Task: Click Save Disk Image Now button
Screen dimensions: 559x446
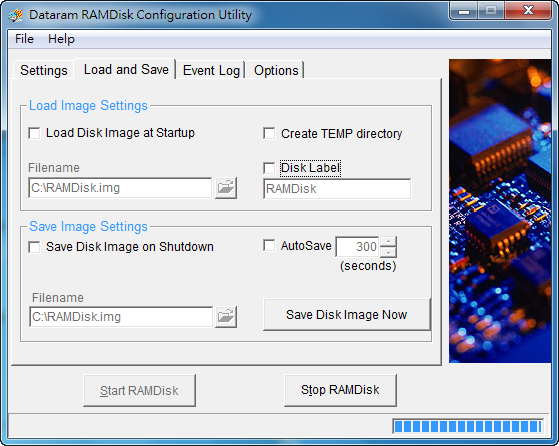Action: 347,314
